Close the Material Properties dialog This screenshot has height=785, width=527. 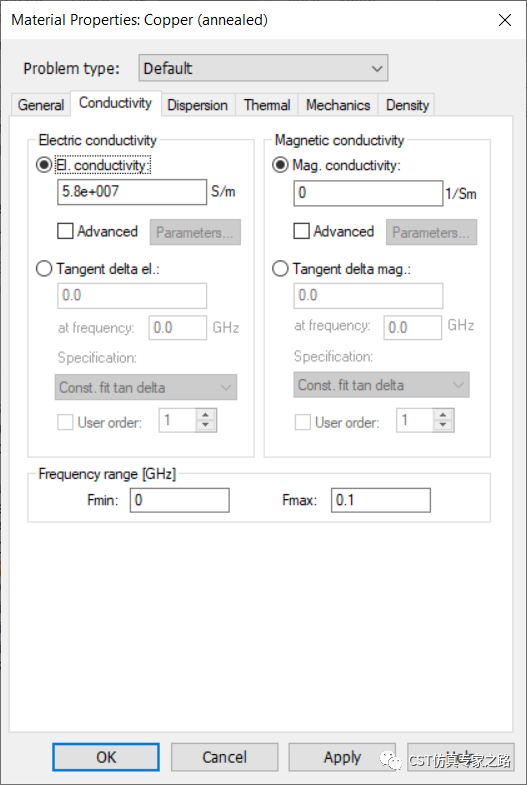click(504, 20)
